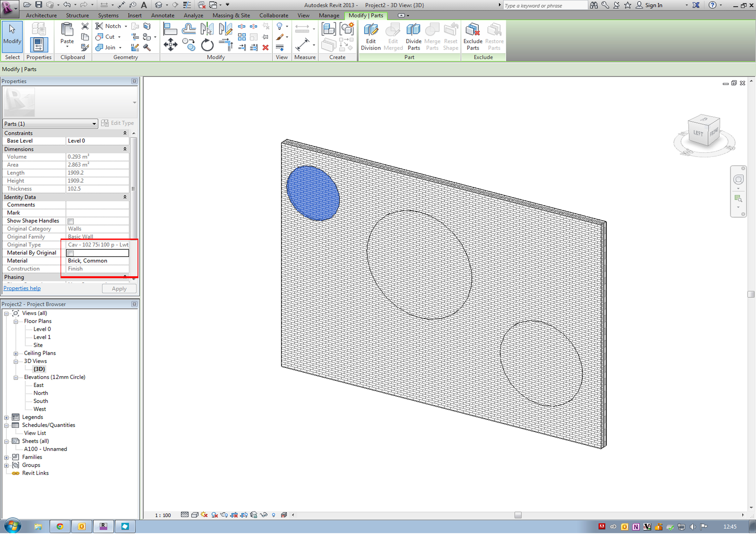The width and height of the screenshot is (756, 534).
Task: Click the Apply button
Action: [x=119, y=289]
